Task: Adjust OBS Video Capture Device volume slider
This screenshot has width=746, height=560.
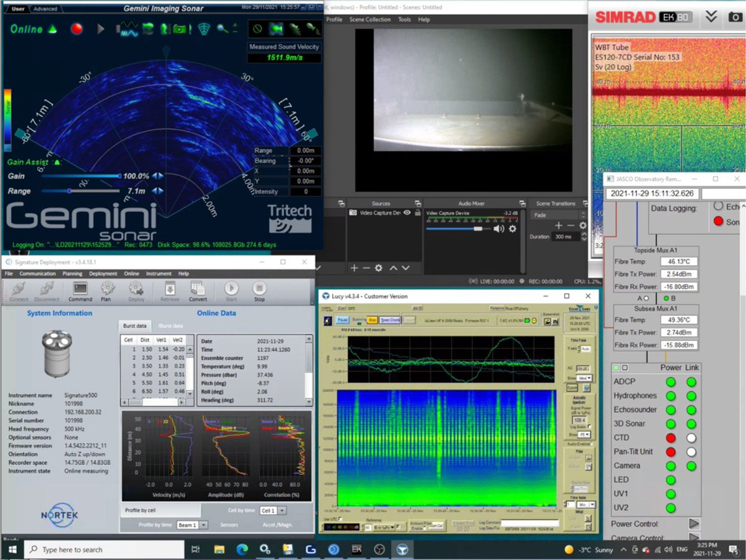Action: 458,229
